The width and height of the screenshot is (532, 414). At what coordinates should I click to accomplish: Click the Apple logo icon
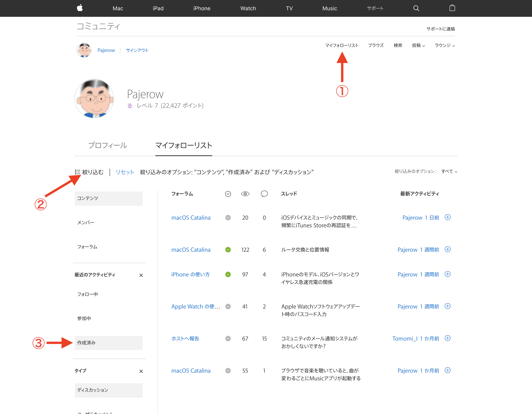(80, 8)
